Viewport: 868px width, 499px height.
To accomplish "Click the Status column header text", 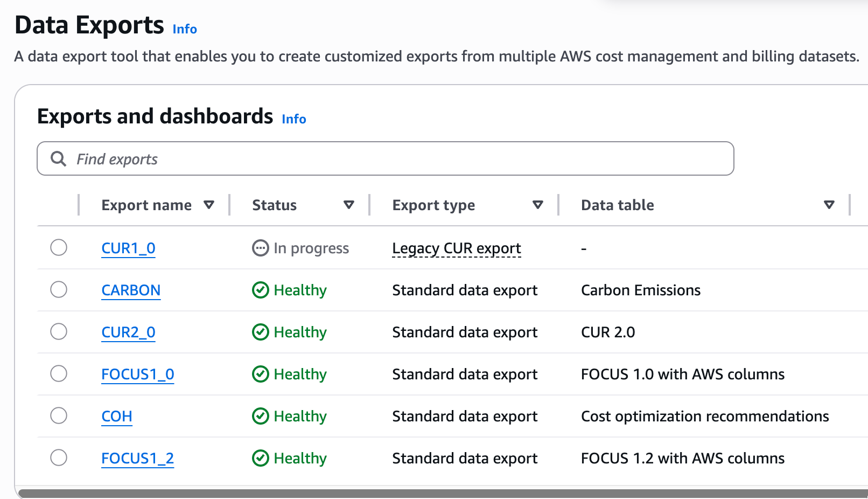I will pos(275,205).
